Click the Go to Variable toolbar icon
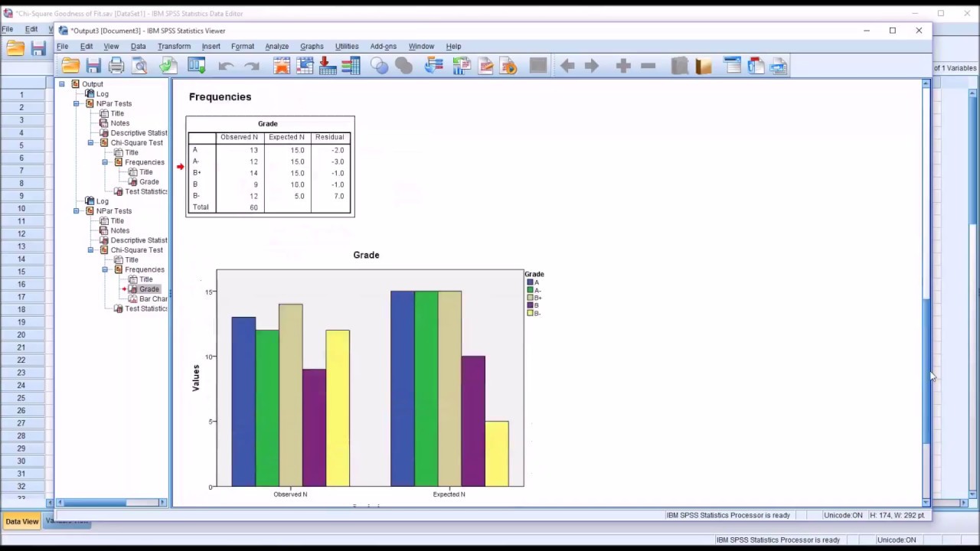This screenshot has height=551, width=980. (x=328, y=66)
